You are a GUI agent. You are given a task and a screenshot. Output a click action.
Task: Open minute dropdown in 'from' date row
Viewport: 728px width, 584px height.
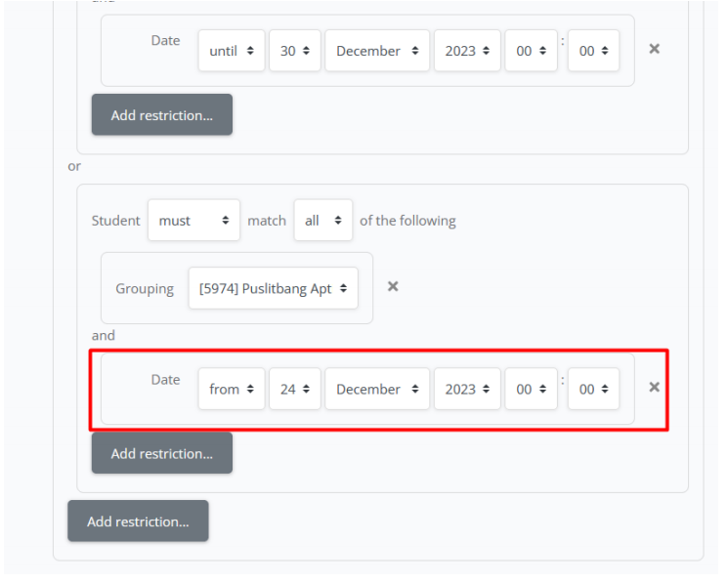pyautogui.click(x=593, y=389)
